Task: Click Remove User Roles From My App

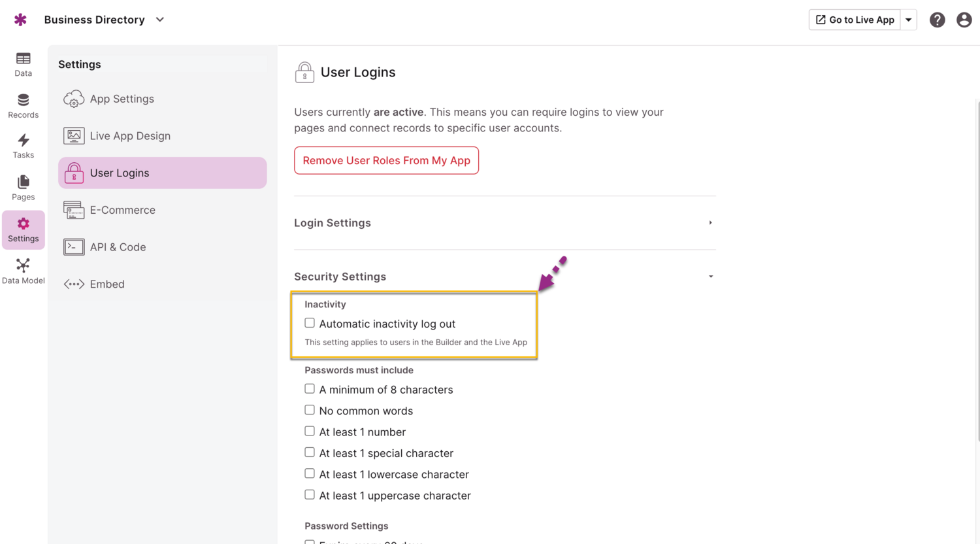Action: coord(386,160)
